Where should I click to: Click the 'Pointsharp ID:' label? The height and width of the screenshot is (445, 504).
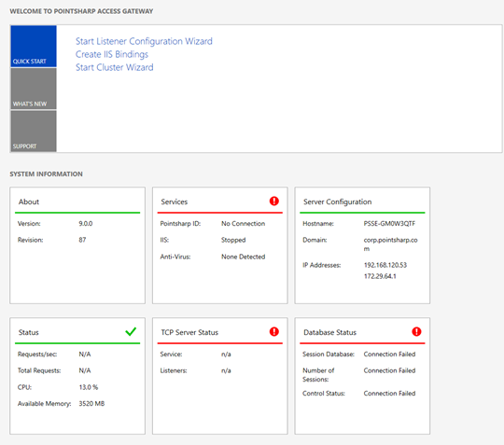(x=180, y=224)
